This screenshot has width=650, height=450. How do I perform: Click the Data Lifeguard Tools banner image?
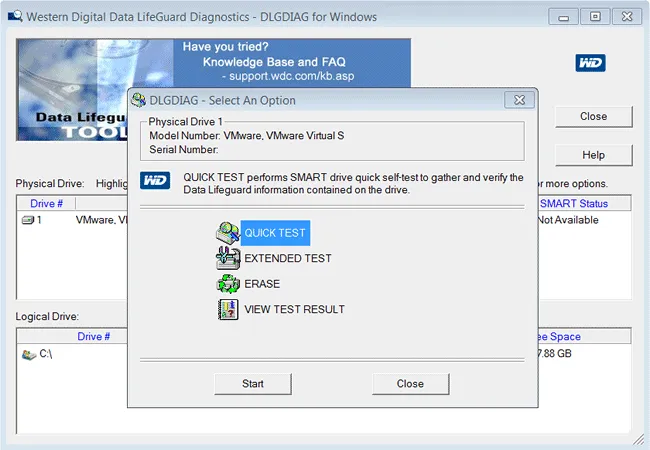[72, 90]
